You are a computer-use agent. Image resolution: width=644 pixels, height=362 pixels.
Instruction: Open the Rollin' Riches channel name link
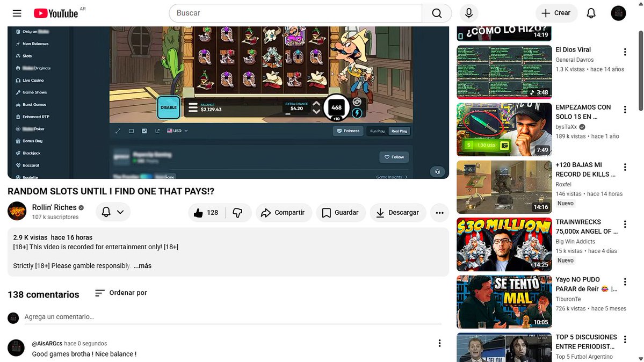click(x=54, y=207)
